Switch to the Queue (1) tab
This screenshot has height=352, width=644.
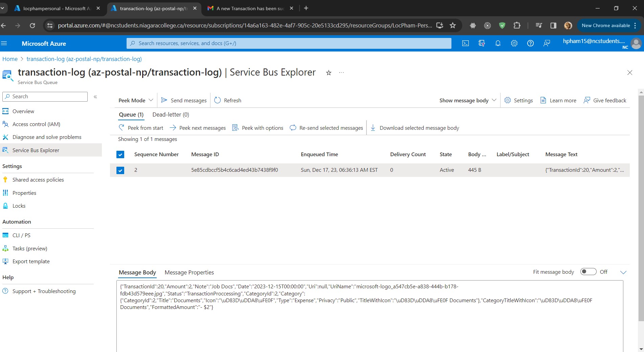pyautogui.click(x=131, y=115)
